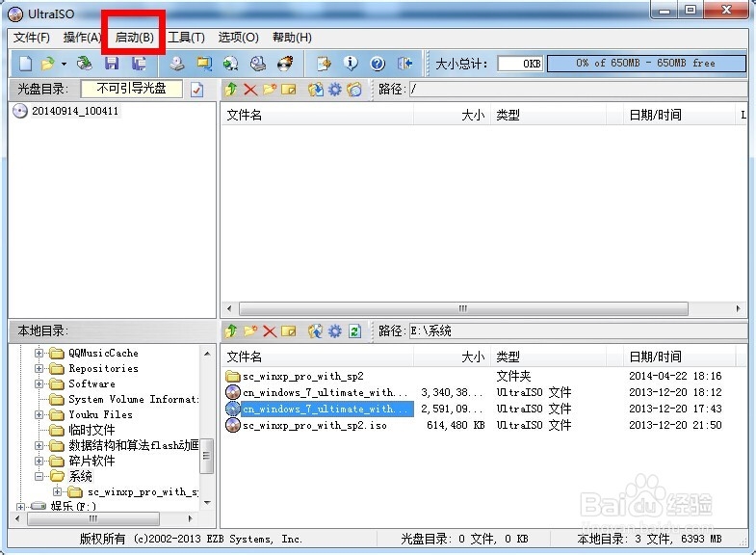Click the Make CD/DVD image drive icon
Viewport: 756px width, 555px height.
click(x=177, y=64)
